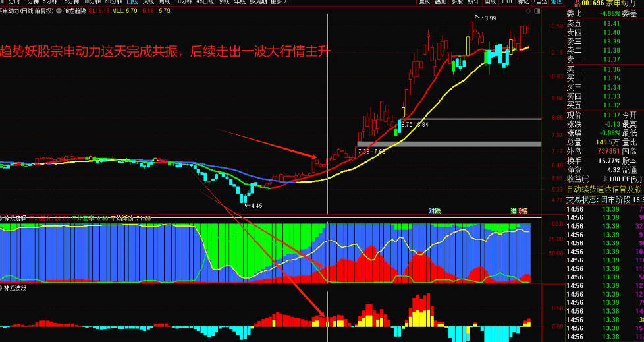Click the 买三 price 13.34
The height and width of the screenshot is (342, 644).
click(611, 87)
